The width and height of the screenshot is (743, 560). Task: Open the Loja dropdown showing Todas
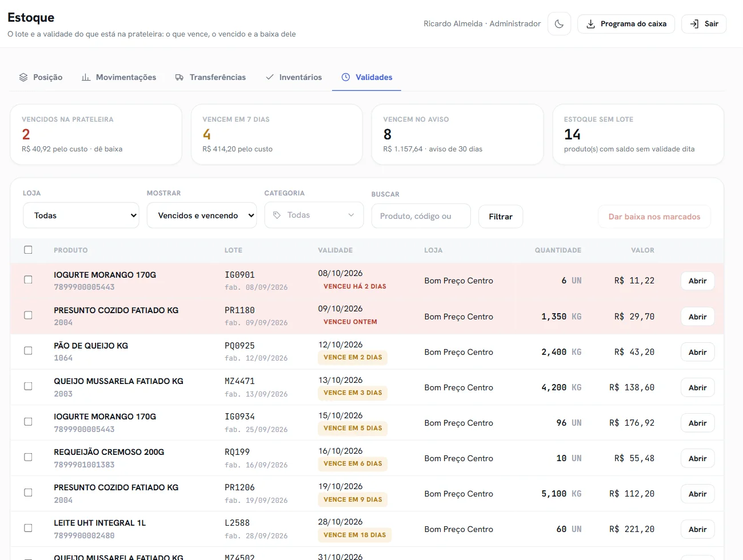81,215
